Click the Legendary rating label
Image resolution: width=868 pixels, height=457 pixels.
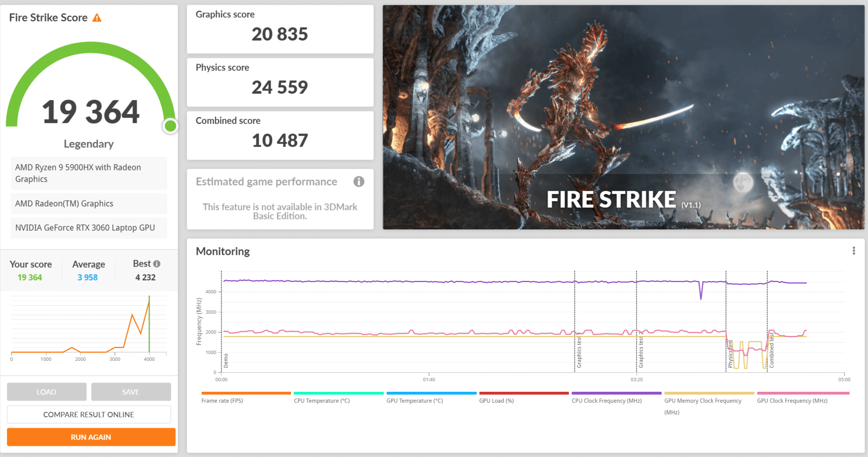point(89,144)
